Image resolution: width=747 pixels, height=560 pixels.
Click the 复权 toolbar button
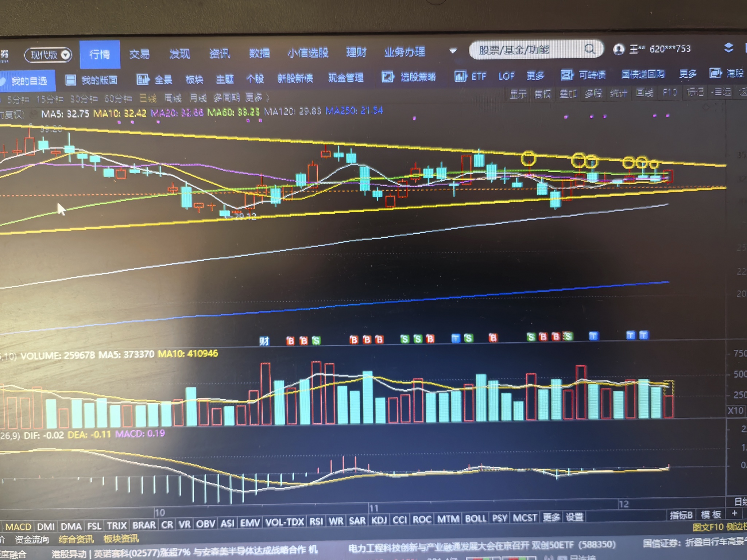pyautogui.click(x=542, y=94)
